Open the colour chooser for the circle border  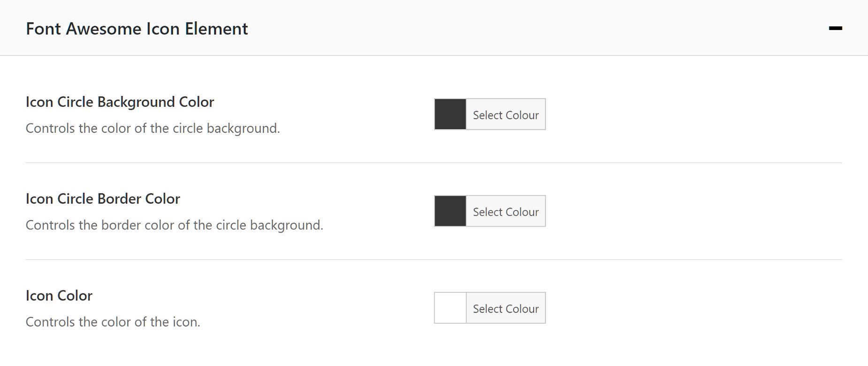[x=506, y=211]
